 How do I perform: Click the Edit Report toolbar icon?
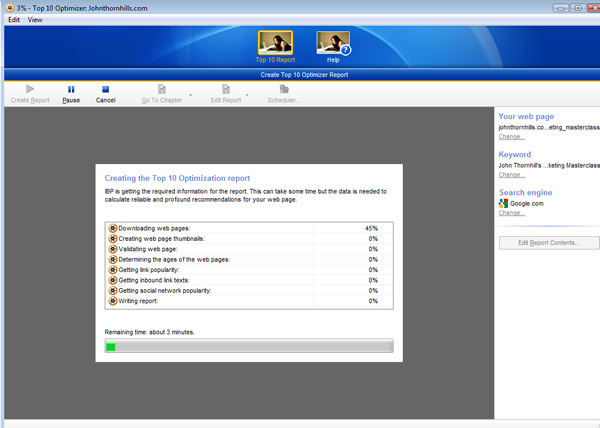click(226, 89)
